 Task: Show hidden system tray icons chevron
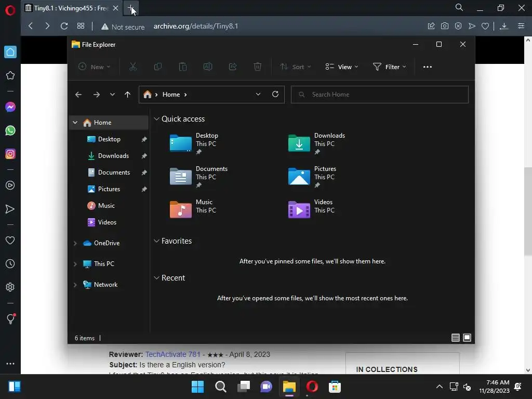tap(439, 387)
